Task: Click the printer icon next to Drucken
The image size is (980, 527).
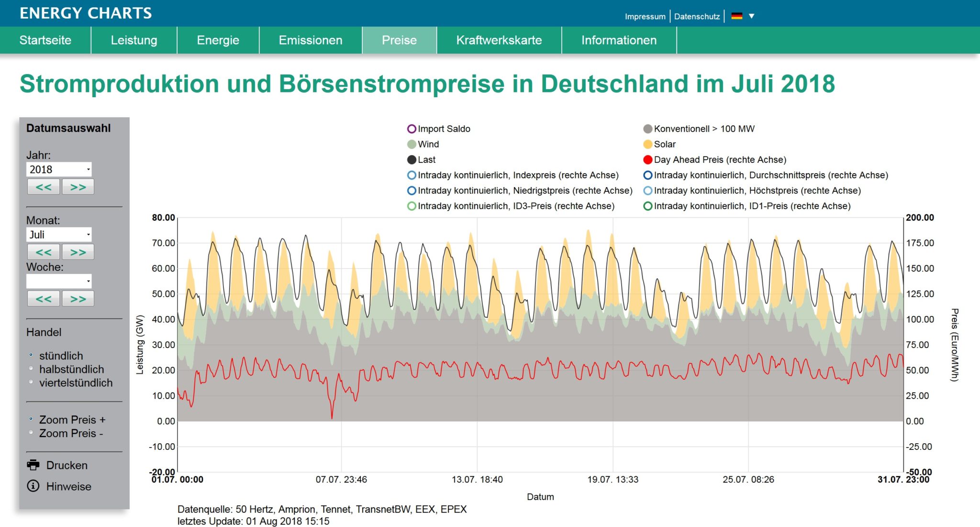Action: point(33,465)
